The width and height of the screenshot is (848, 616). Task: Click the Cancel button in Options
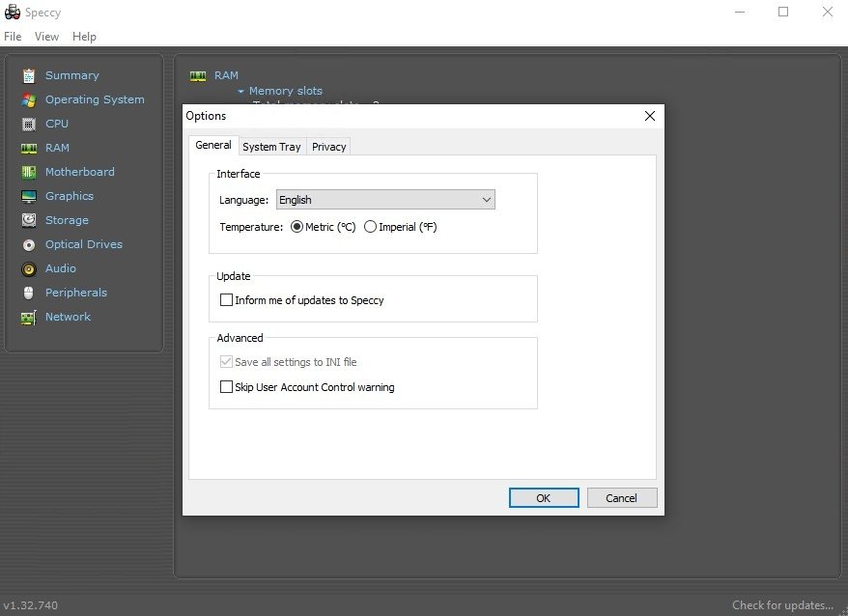tap(622, 498)
